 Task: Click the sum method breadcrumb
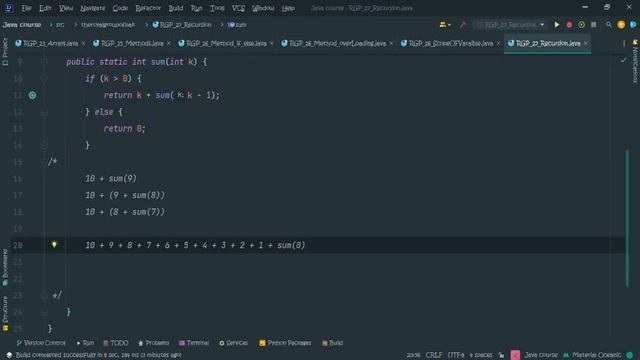pos(237,25)
